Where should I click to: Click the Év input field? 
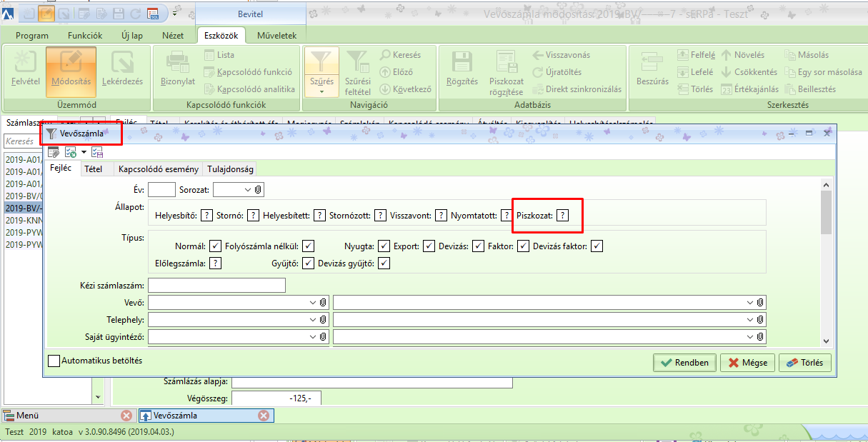162,189
